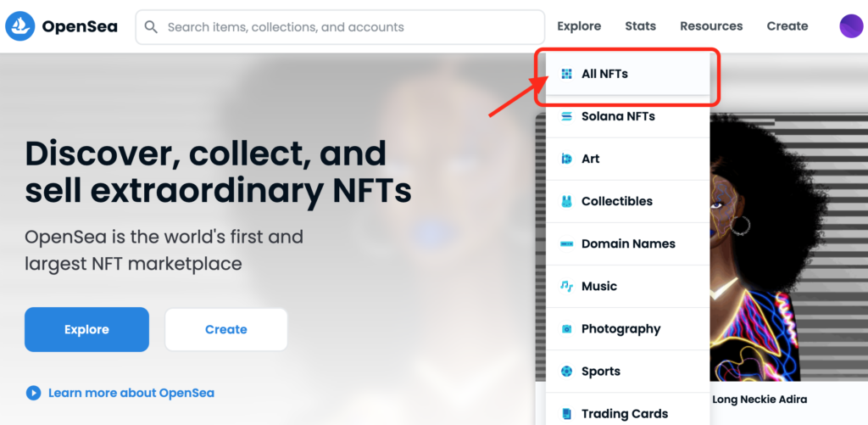Open the Explore menu in the header
868x425 pixels.
[579, 26]
